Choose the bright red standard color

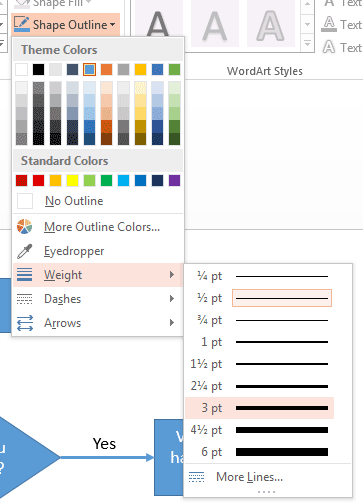click(38, 180)
